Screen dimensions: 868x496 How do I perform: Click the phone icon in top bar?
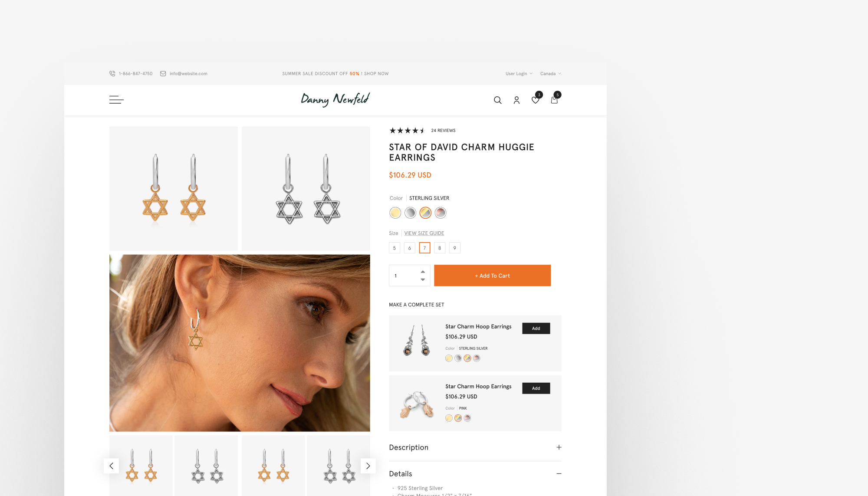click(112, 74)
